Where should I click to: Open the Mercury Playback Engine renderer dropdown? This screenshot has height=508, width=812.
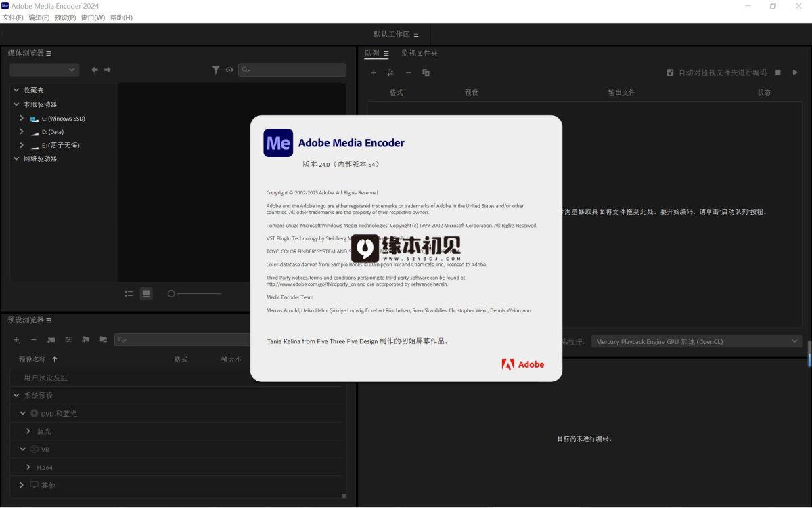[x=696, y=341]
